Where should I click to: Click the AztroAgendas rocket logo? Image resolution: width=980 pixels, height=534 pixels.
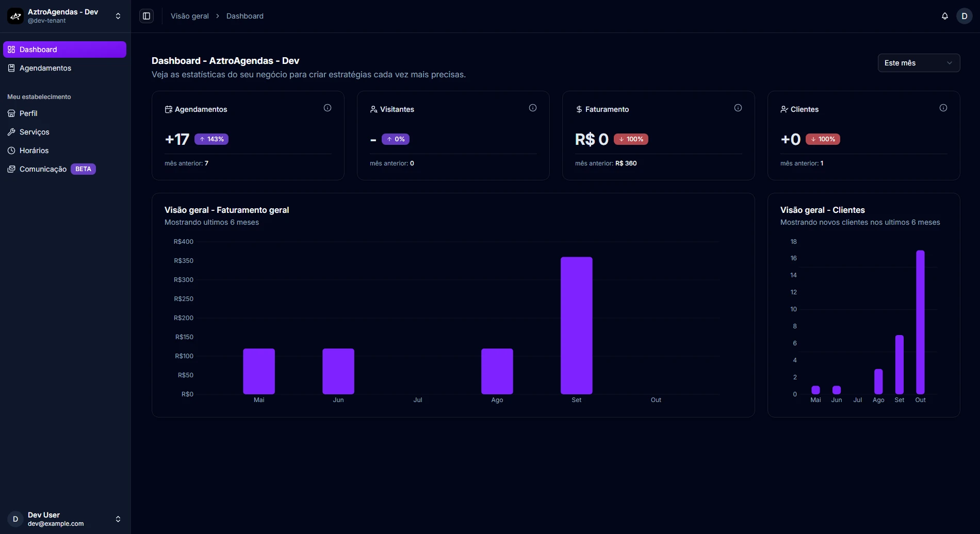pos(15,16)
